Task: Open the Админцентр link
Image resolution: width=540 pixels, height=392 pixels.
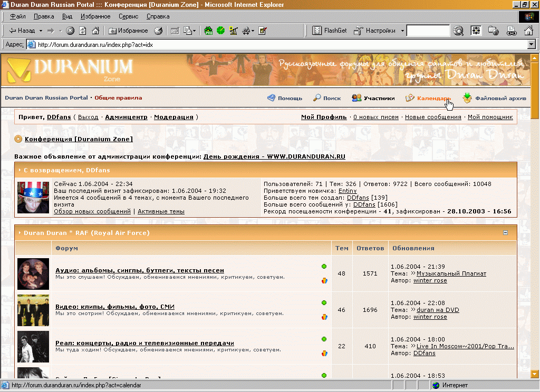Action: [x=126, y=117]
